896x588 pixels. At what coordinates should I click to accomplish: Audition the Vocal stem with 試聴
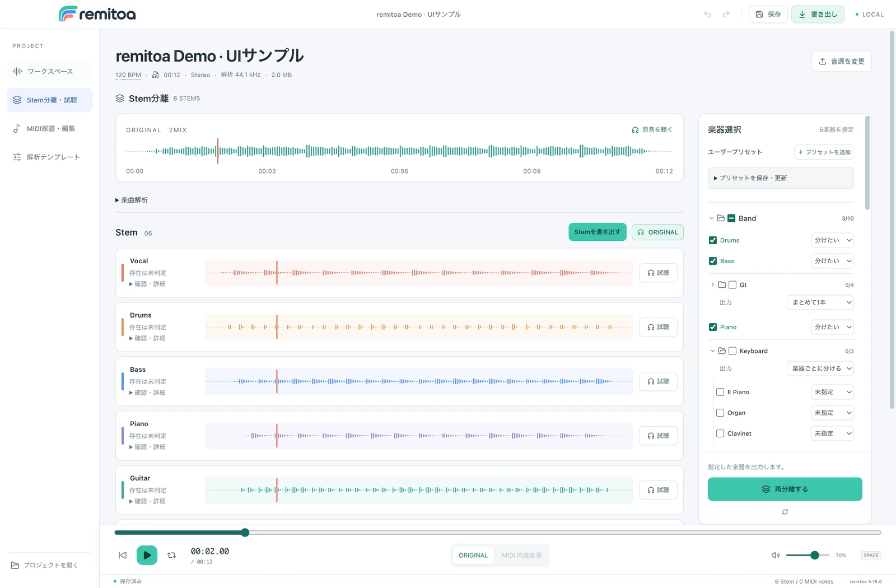(658, 273)
